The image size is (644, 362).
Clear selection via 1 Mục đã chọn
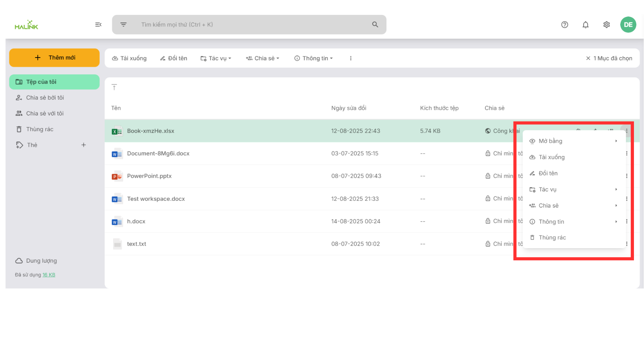(x=609, y=58)
